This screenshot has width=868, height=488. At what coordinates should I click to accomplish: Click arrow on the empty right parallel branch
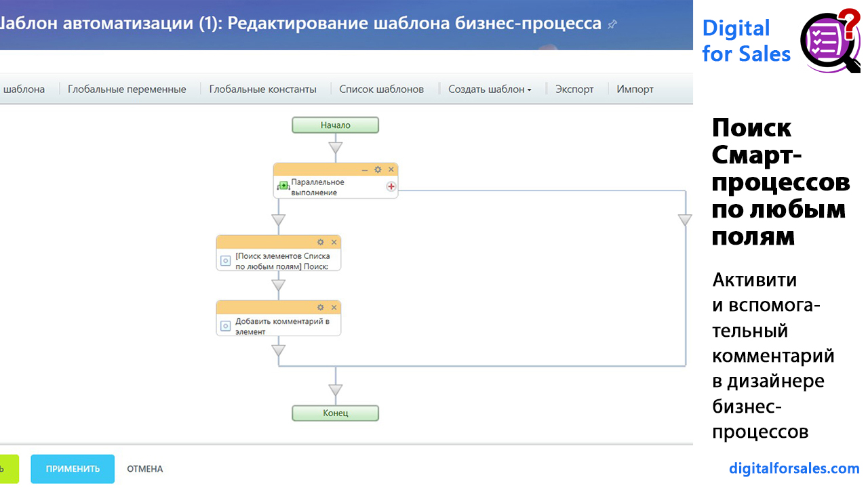[685, 220]
